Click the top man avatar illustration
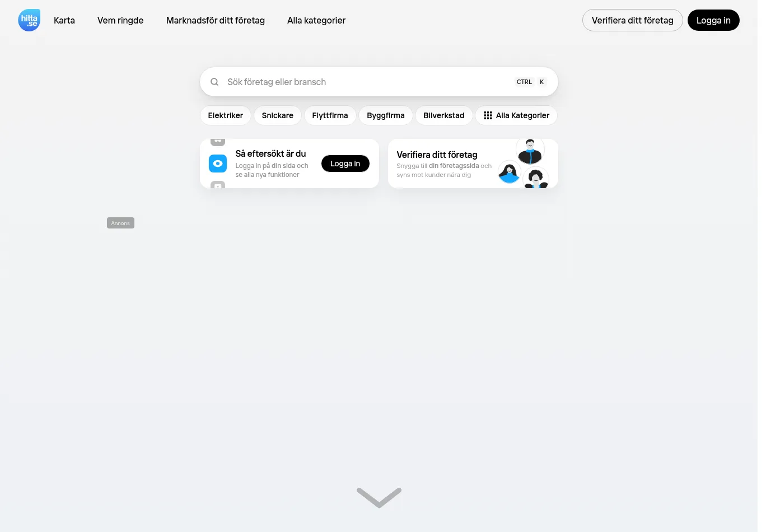Image resolution: width=766 pixels, height=532 pixels. (530, 151)
